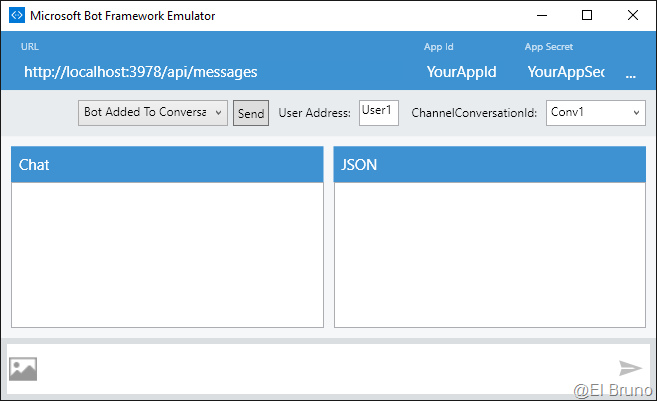Click the User Address field containing User1
This screenshot has width=657, height=401.
pyautogui.click(x=379, y=112)
